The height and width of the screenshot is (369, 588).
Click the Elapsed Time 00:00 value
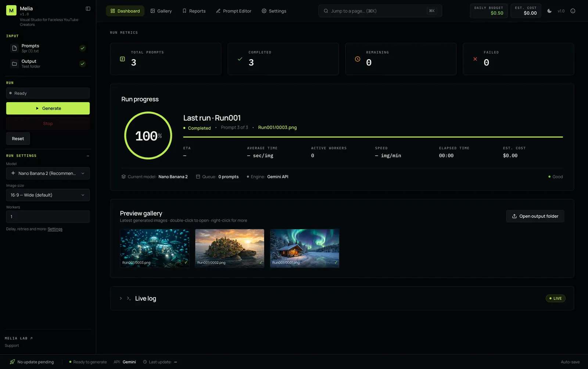tap(446, 156)
